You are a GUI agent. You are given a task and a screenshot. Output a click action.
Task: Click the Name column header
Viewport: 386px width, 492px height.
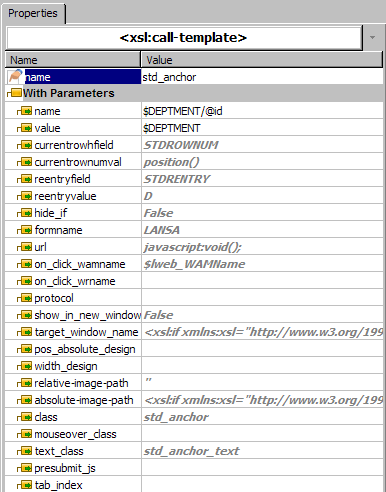[x=73, y=60]
